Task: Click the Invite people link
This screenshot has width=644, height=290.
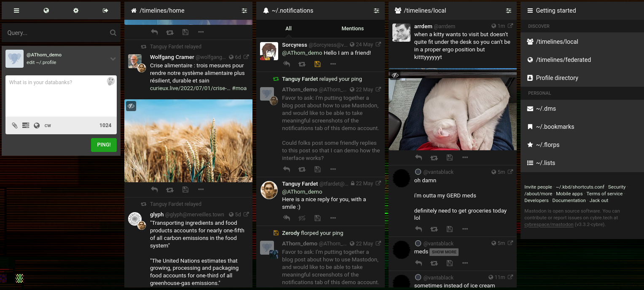Action: pos(538,187)
